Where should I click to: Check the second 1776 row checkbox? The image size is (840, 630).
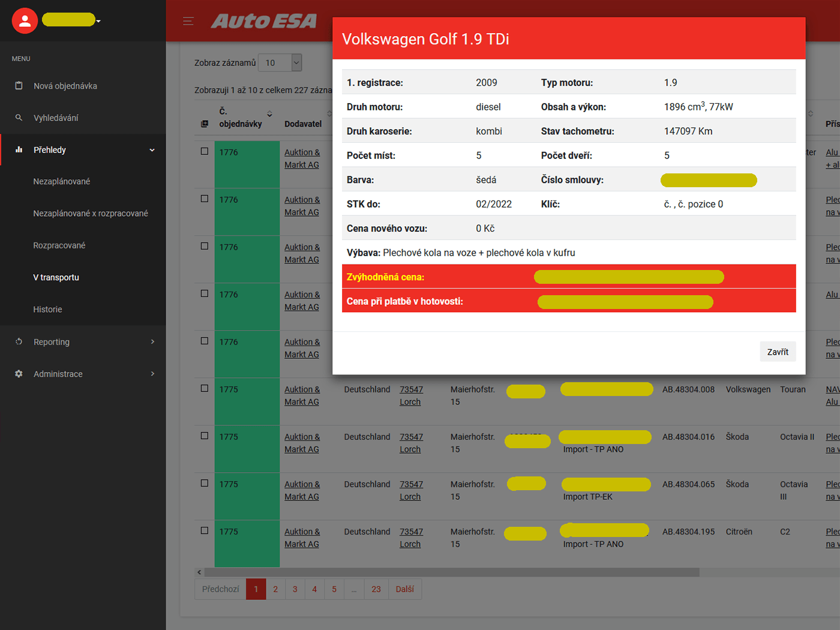tap(205, 199)
